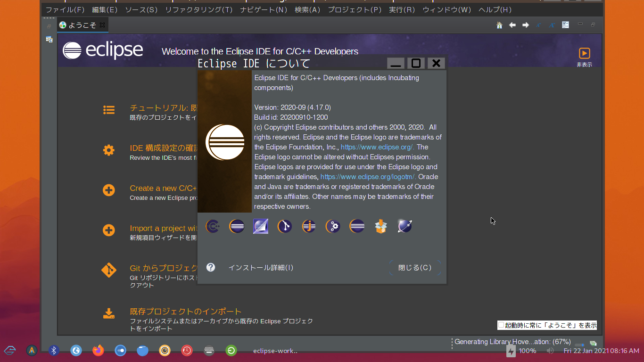Click the C/C++ CDT feature icon in About dialog
The width and height of the screenshot is (644, 362).
[213, 227]
